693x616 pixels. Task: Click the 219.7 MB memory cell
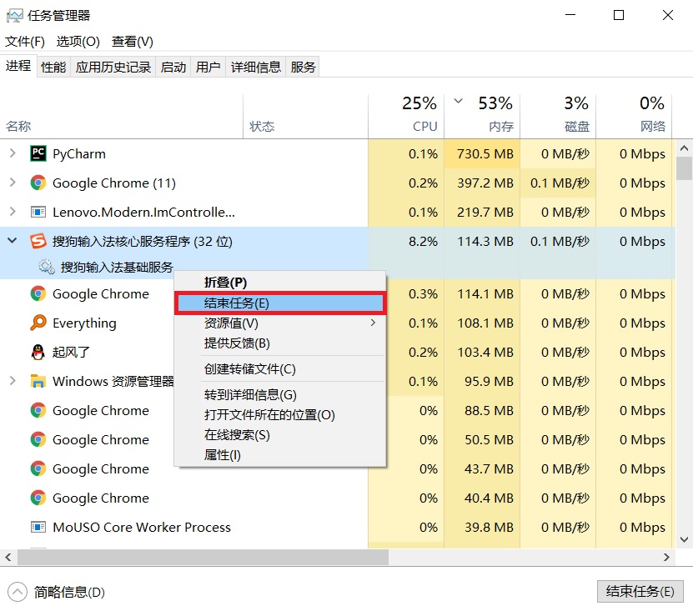[x=482, y=212]
